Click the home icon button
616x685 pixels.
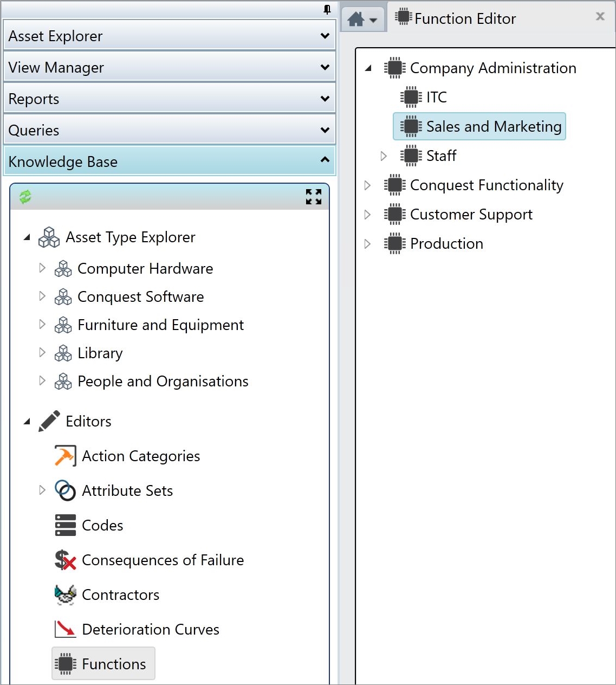[356, 20]
